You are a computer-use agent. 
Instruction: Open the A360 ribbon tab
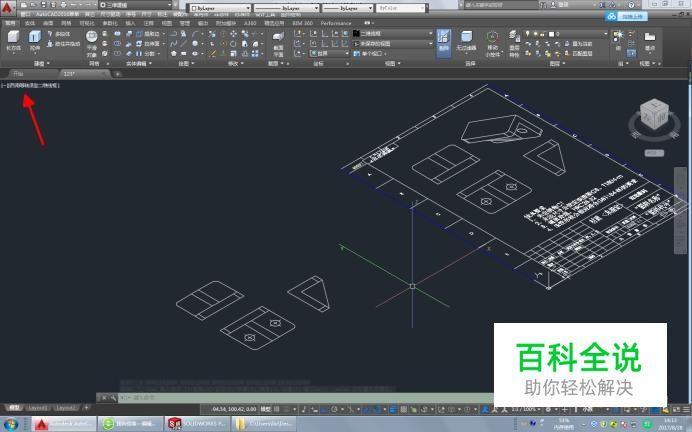(x=250, y=23)
